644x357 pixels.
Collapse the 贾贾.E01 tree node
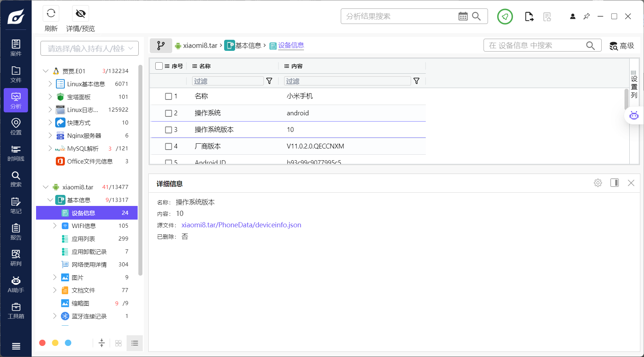[46, 71]
